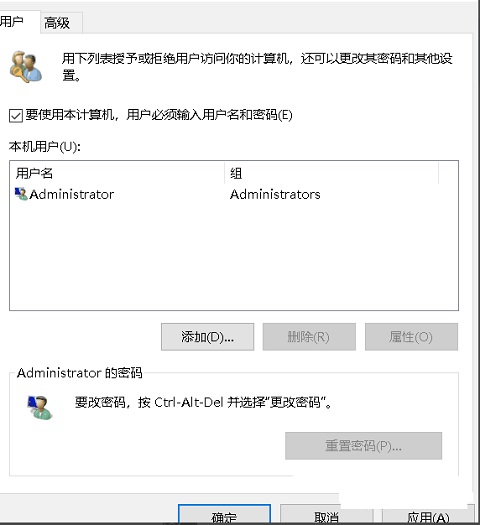Sort by the 组 column header
Screen dimensions: 480x525
[331, 173]
